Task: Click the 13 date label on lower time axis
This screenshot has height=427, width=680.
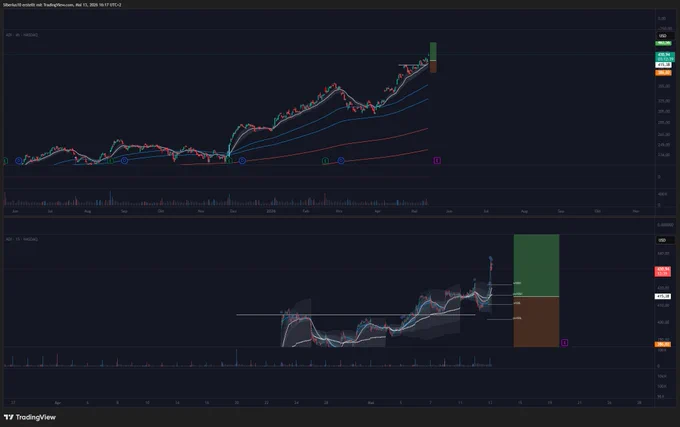Action: pyautogui.click(x=490, y=403)
